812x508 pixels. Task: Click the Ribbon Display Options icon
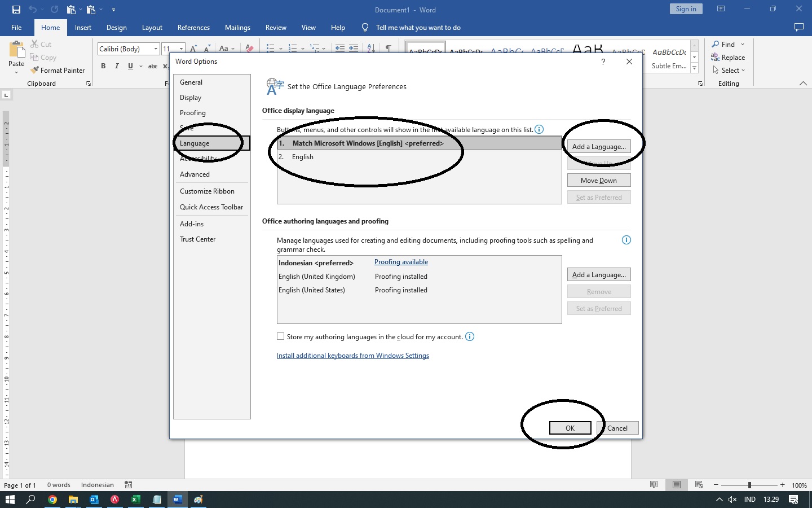click(721, 9)
